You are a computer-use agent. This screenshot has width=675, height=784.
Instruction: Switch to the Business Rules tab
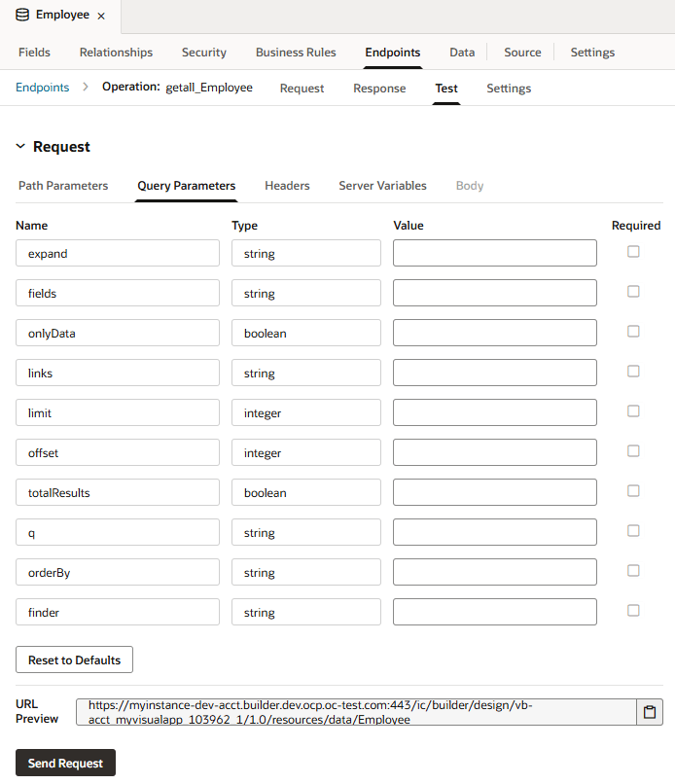click(x=294, y=52)
